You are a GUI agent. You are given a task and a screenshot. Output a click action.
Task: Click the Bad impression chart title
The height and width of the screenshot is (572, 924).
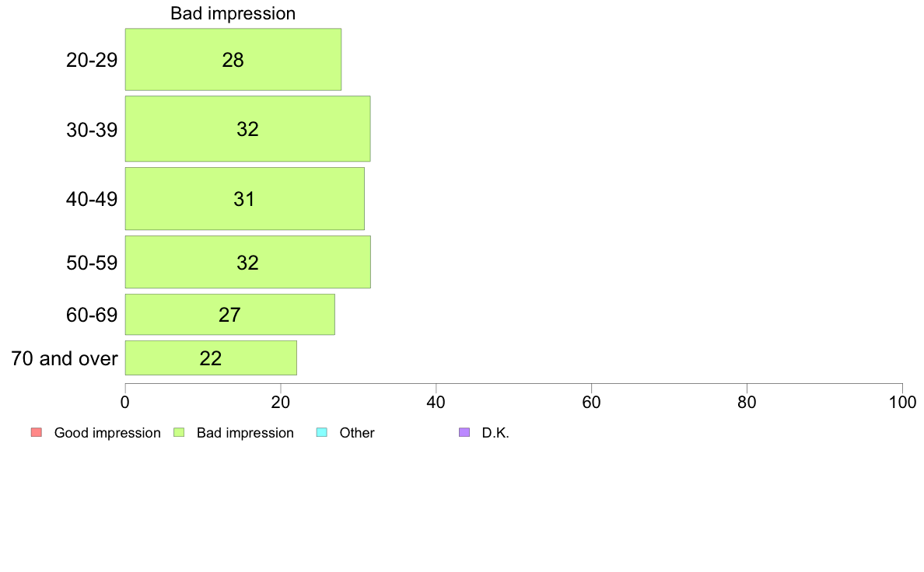[233, 13]
